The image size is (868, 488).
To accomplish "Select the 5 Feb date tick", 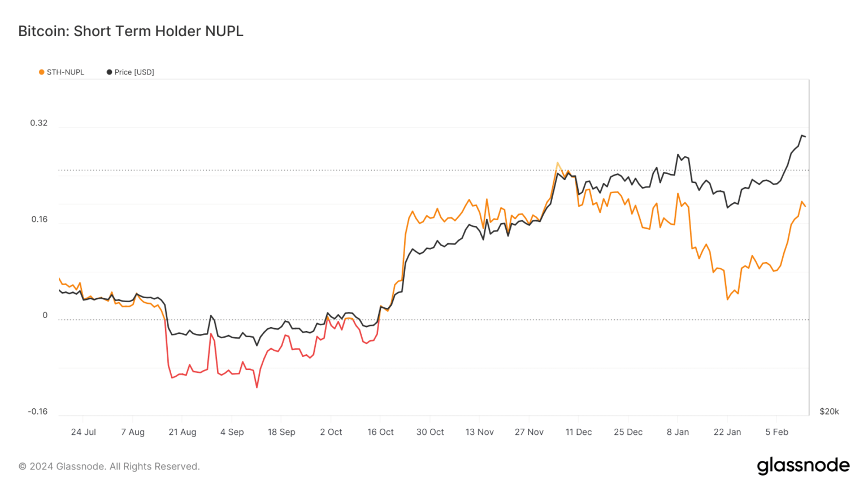I will [776, 432].
